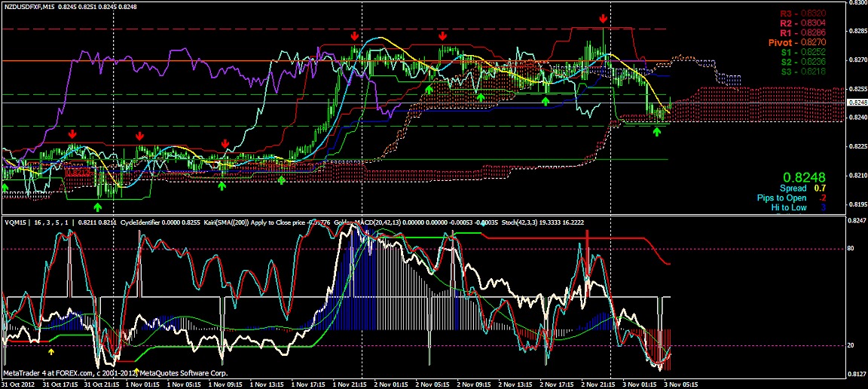This screenshot has width=868, height=389.
Task: Click the current price tag on the price axis
Action: point(857,102)
